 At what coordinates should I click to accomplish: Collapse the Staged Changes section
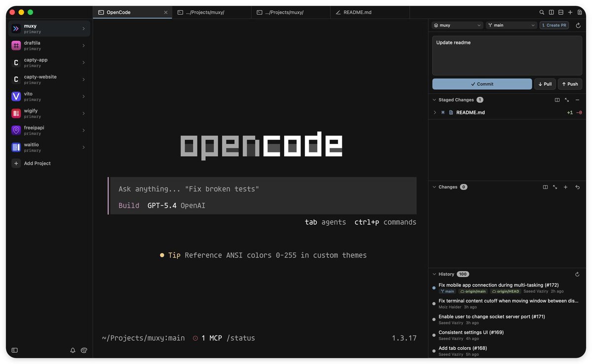click(434, 100)
